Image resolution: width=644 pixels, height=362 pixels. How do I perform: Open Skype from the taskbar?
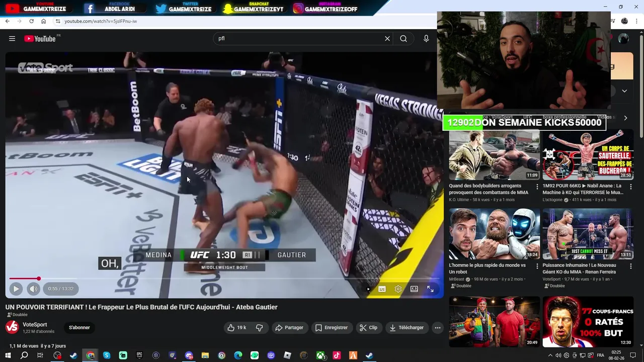[107, 355]
